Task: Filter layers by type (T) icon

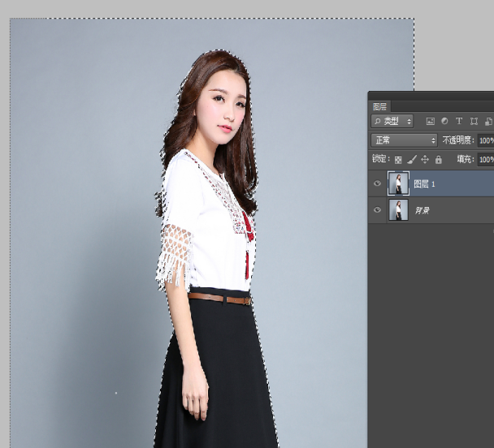Action: [x=459, y=121]
